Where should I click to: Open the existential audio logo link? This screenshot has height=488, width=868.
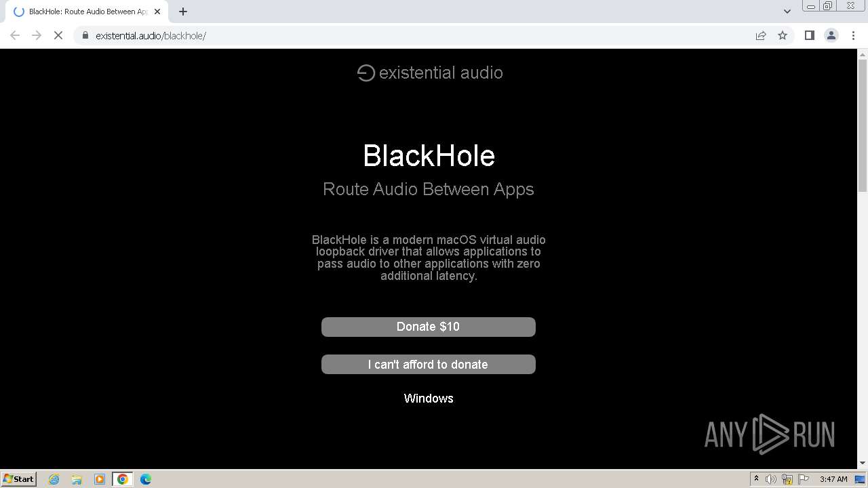[x=430, y=73]
